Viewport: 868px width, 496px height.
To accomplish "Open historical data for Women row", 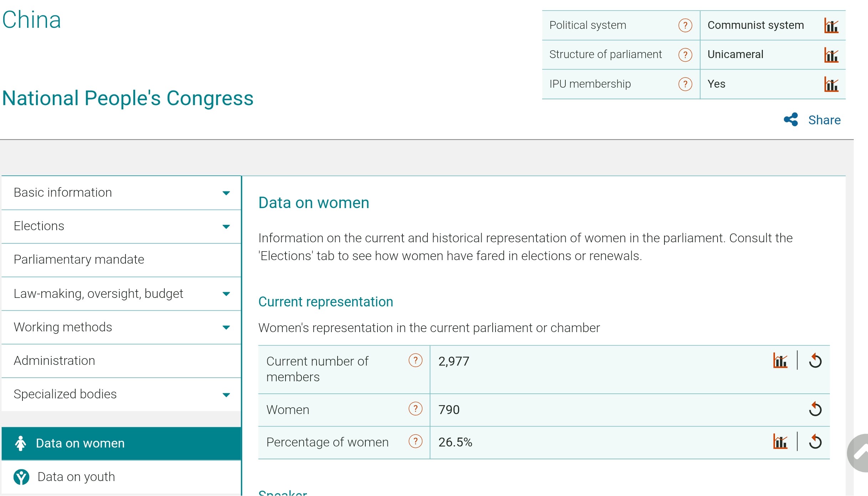I will (x=815, y=409).
